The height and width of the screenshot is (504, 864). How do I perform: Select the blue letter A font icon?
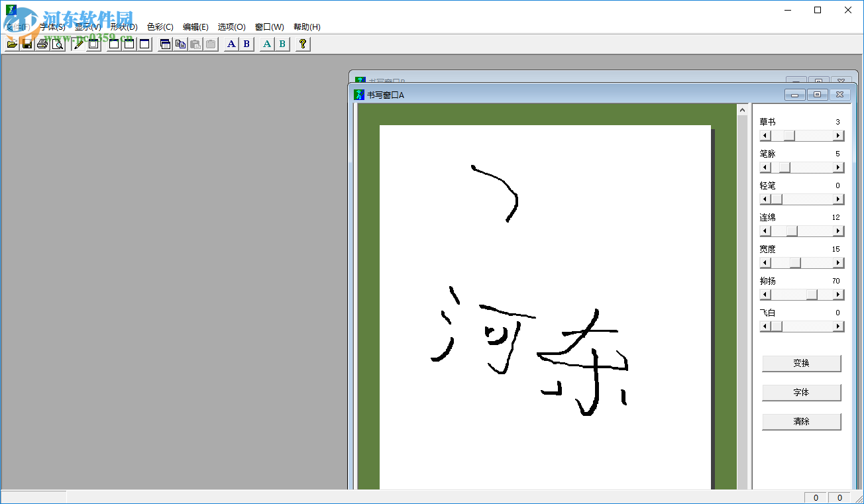[x=230, y=44]
